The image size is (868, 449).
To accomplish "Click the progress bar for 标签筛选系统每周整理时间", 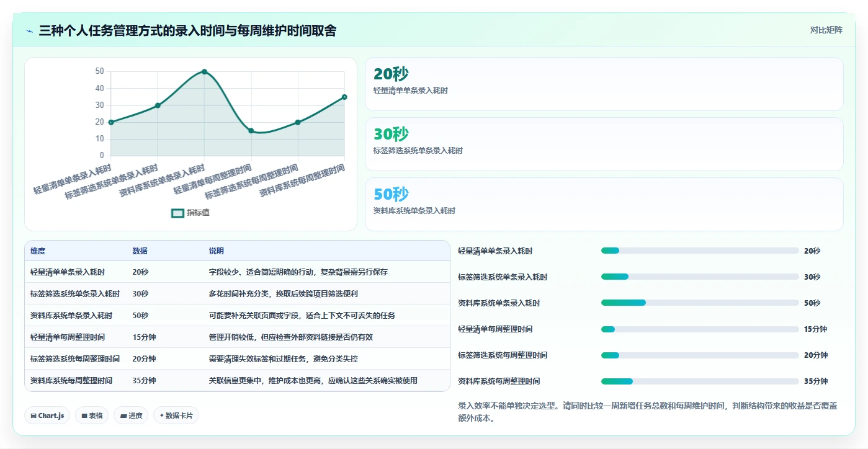I will pyautogui.click(x=700, y=355).
